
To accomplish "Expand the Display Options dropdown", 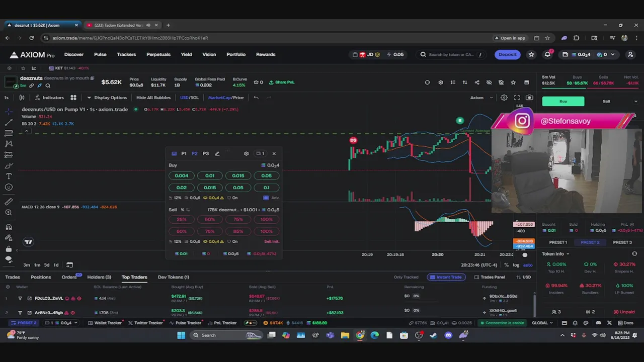I will click(107, 98).
